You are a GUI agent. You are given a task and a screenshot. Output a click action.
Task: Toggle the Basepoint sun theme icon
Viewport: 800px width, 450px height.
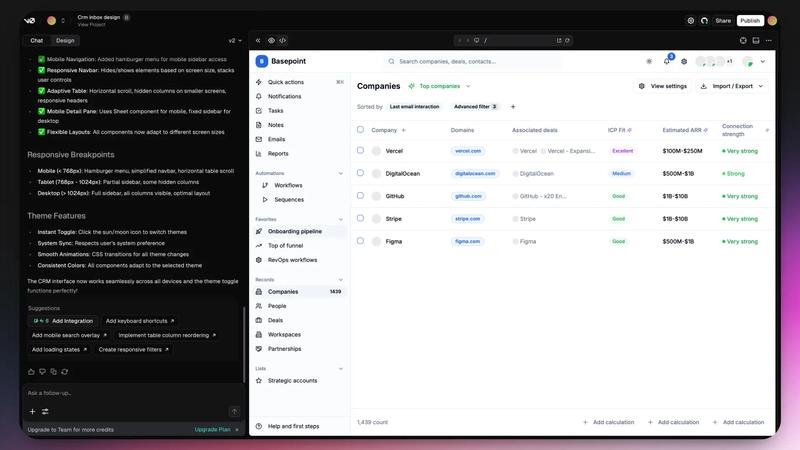[649, 61]
